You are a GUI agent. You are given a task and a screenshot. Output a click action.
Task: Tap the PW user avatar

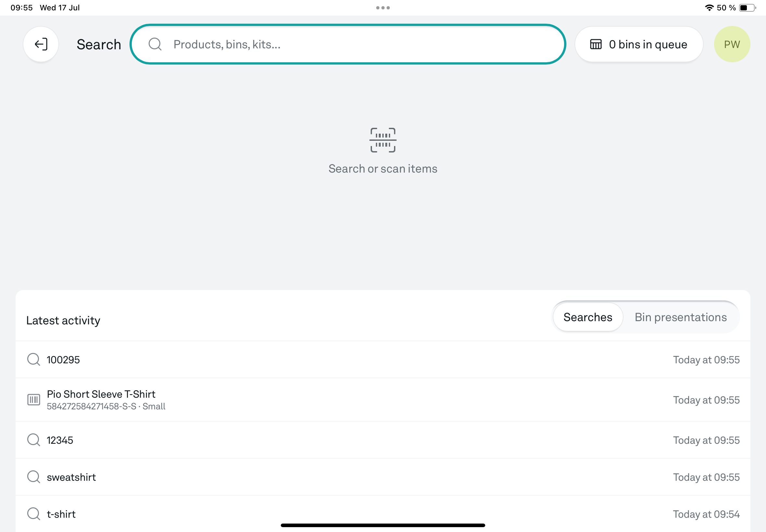pos(732,44)
